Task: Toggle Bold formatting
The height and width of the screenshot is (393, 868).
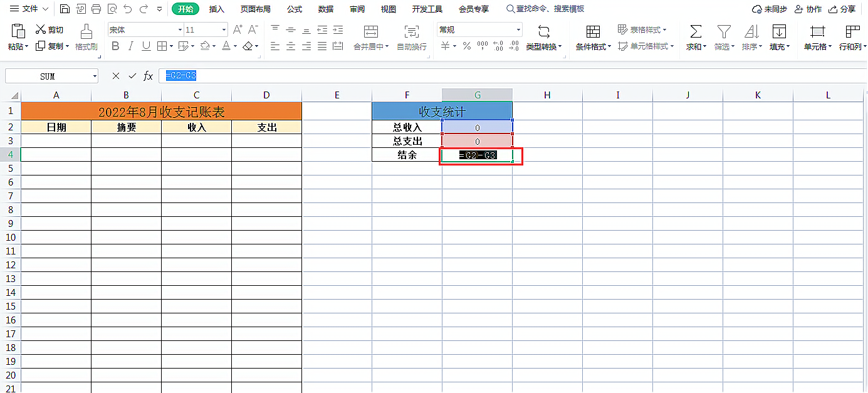Action: tap(115, 46)
